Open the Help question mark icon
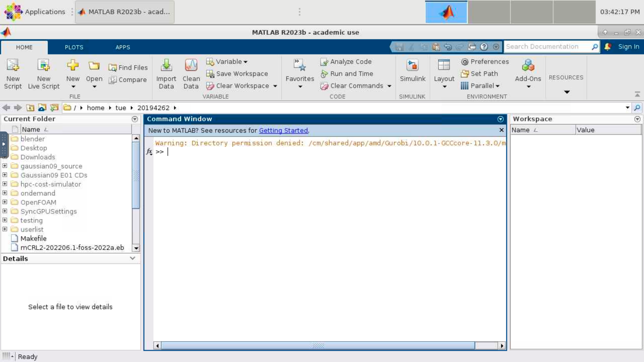Viewport: 644px width, 362px height. pos(484,47)
